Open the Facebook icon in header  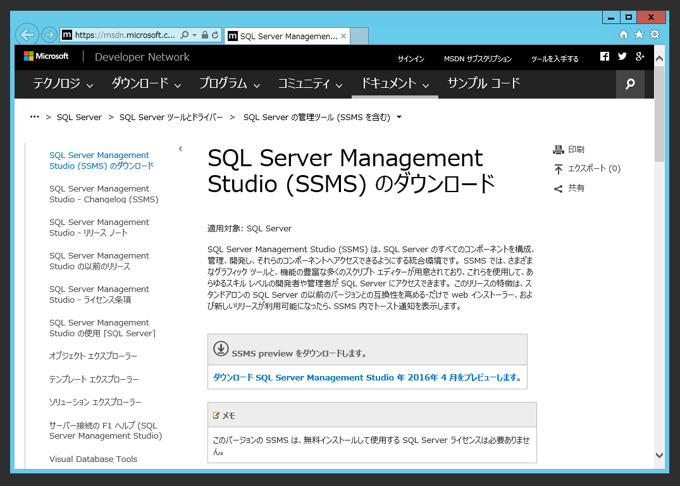click(x=605, y=56)
